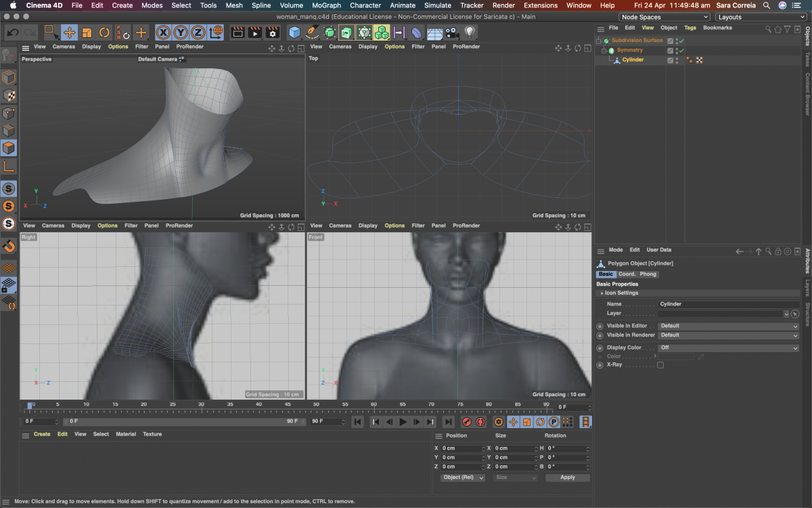Click the Apply button
The height and width of the screenshot is (508, 812).
coord(567,478)
